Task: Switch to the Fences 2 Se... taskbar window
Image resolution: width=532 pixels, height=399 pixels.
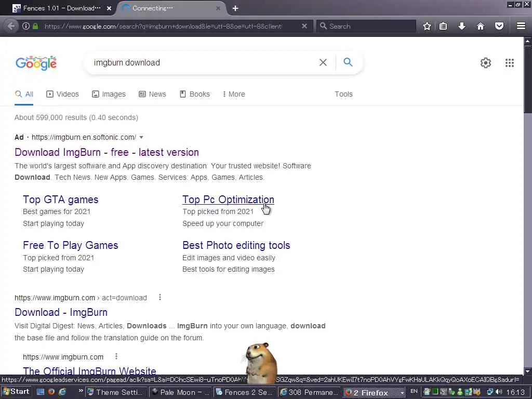Action: [x=245, y=392]
